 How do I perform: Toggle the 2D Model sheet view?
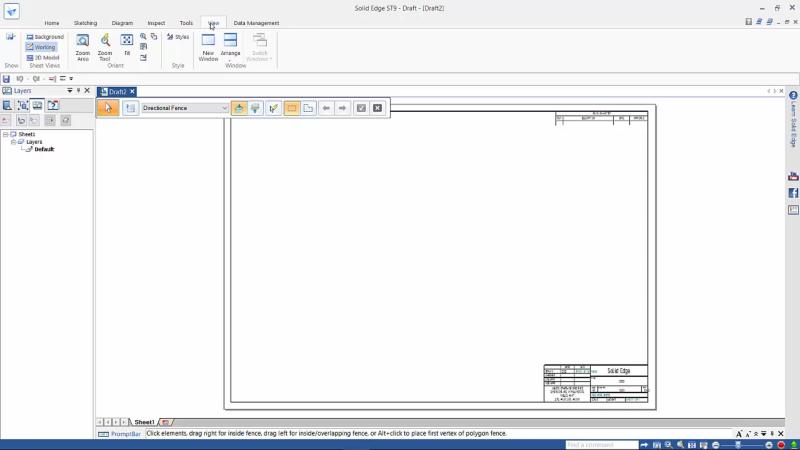tap(43, 58)
